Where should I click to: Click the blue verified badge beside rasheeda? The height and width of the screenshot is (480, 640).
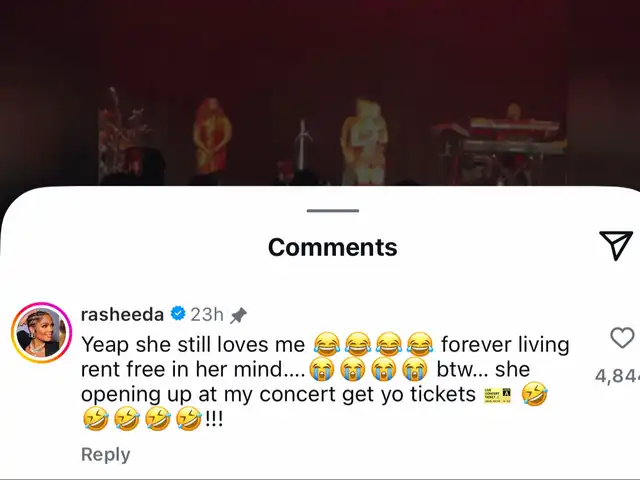coord(178,313)
